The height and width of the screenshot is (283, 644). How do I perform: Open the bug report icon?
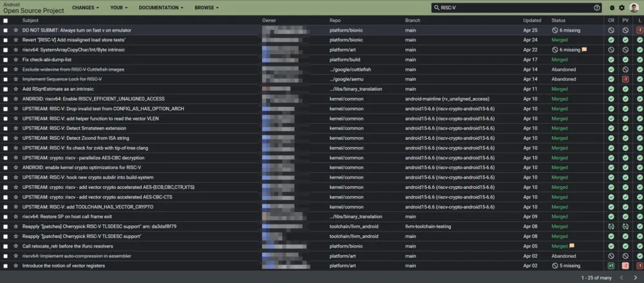[612, 8]
